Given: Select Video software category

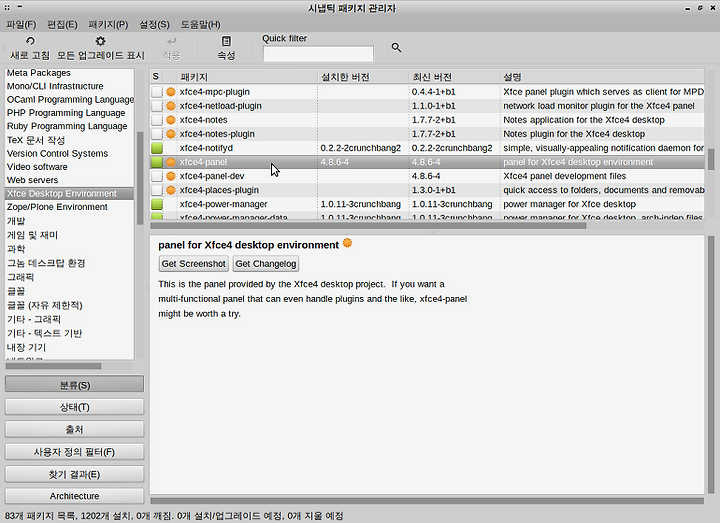Looking at the screenshot, I should [x=37, y=167].
